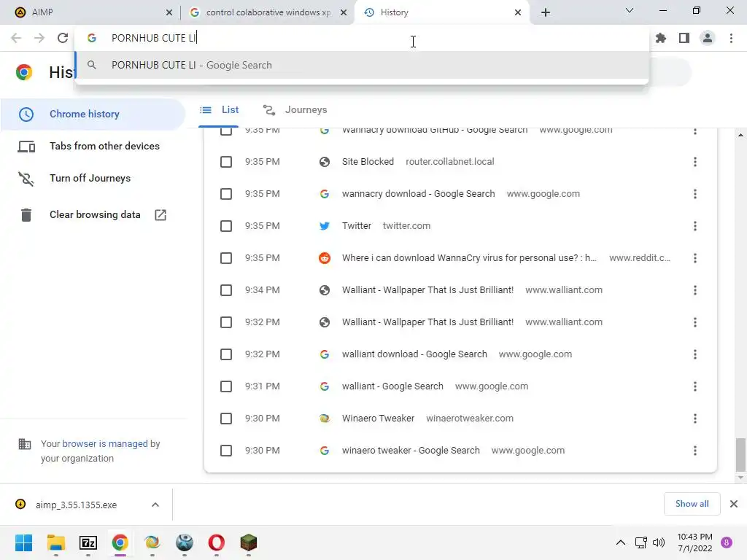
Task: Open more actions for winaero tweaker search entry
Action: point(695,451)
